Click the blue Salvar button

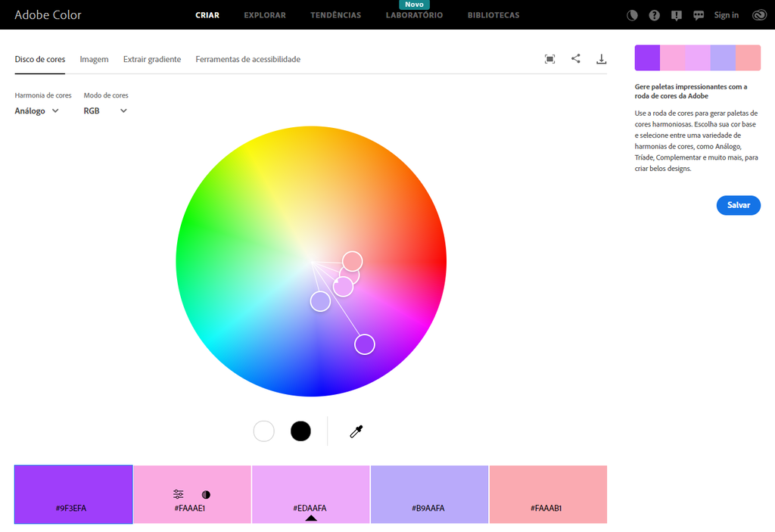click(738, 205)
